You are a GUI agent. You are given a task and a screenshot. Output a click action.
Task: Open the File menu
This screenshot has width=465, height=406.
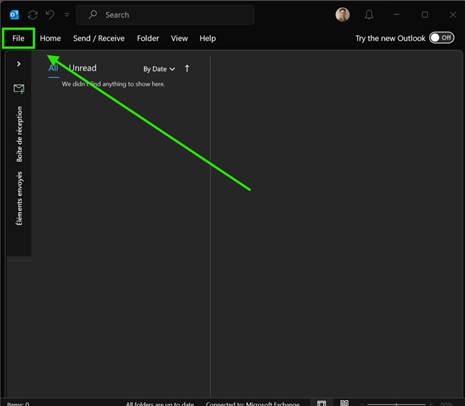(x=18, y=38)
